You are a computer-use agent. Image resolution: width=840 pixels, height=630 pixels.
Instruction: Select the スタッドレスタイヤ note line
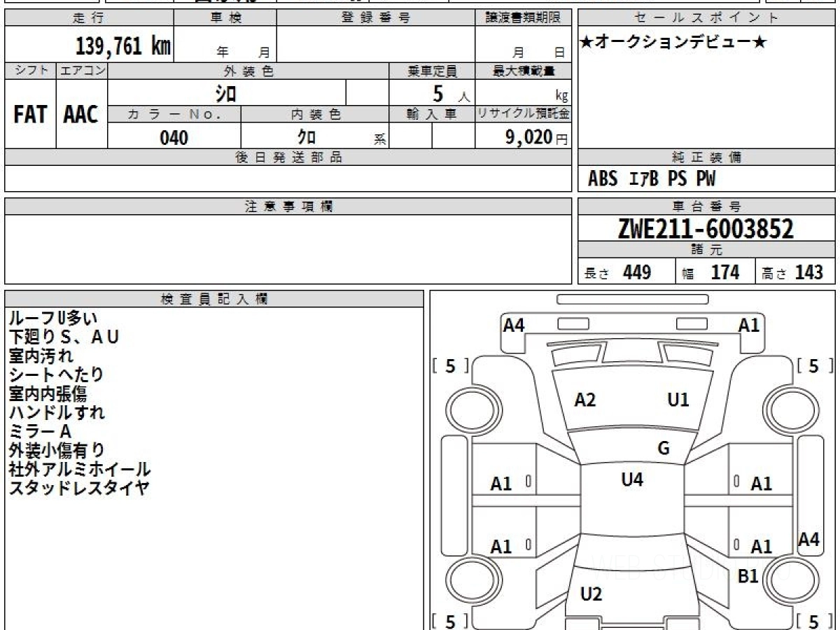[x=79, y=489]
